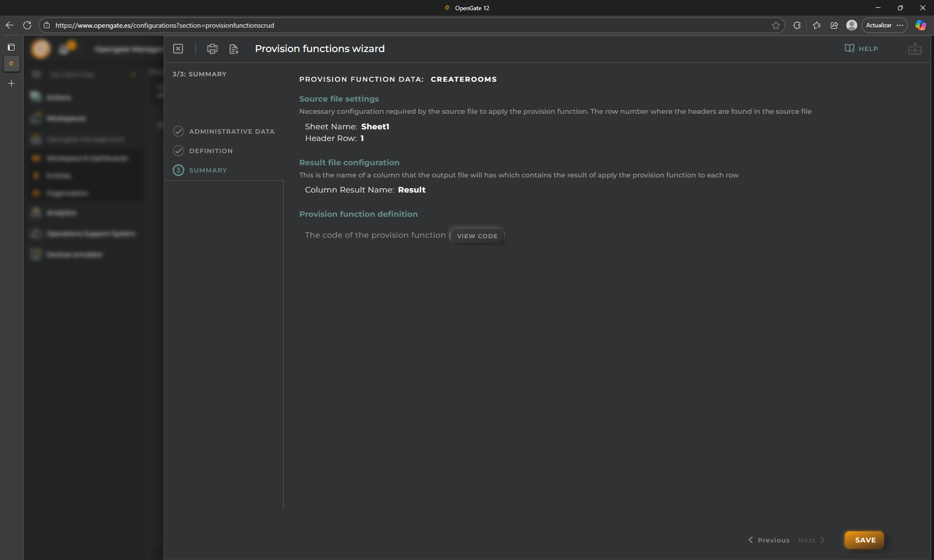This screenshot has height=560, width=934.
Task: Go to the Definition wizard step
Action: 211,151
